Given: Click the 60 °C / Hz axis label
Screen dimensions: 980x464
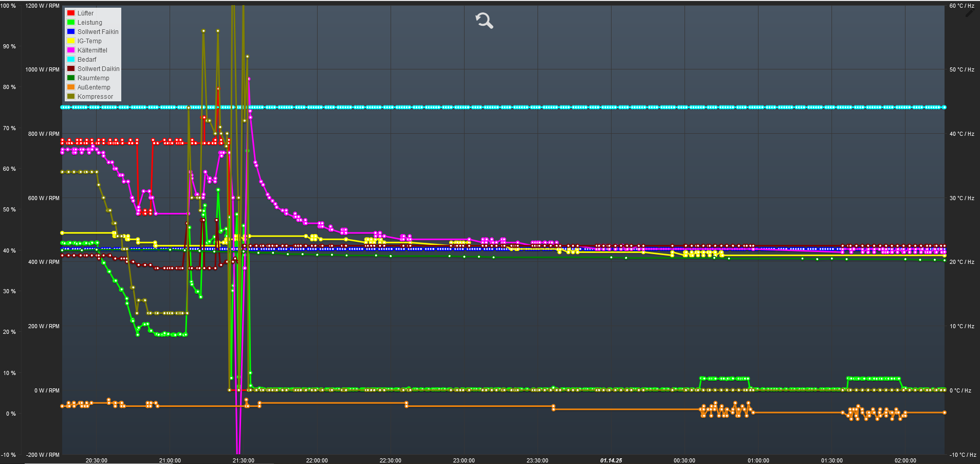Looking at the screenshot, I should (x=961, y=6).
